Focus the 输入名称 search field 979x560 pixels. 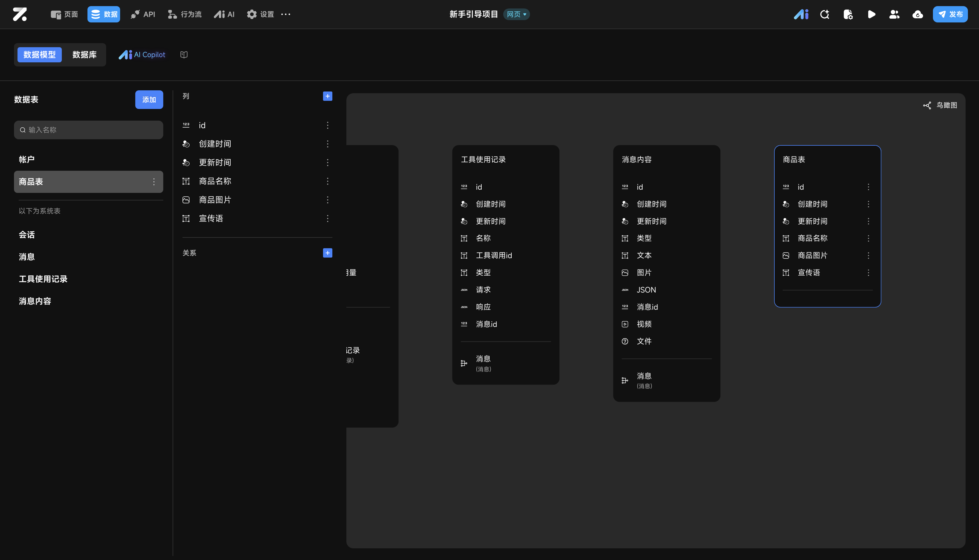click(x=89, y=130)
